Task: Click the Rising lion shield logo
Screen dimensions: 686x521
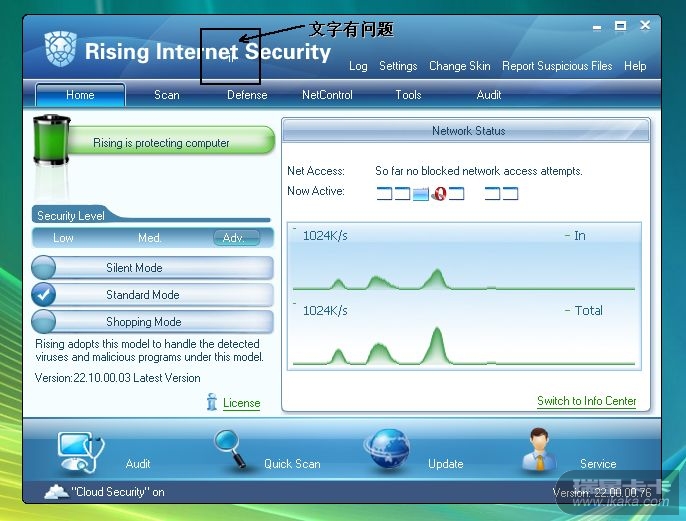Action: click(60, 49)
